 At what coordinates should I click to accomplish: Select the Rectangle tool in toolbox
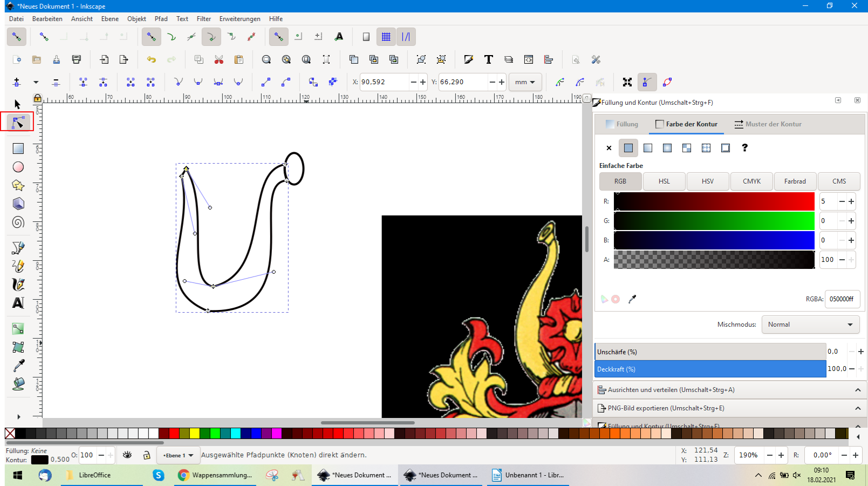[x=18, y=148]
